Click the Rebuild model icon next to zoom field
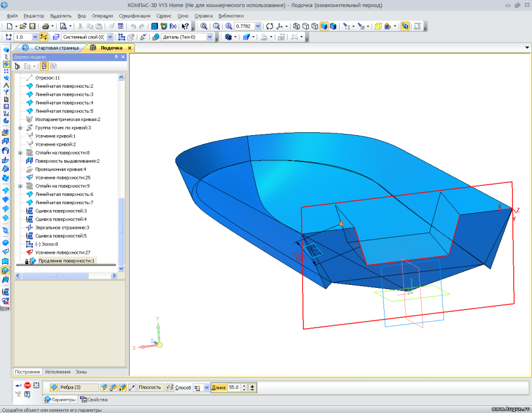This screenshot has width=532, height=413. coord(270,26)
